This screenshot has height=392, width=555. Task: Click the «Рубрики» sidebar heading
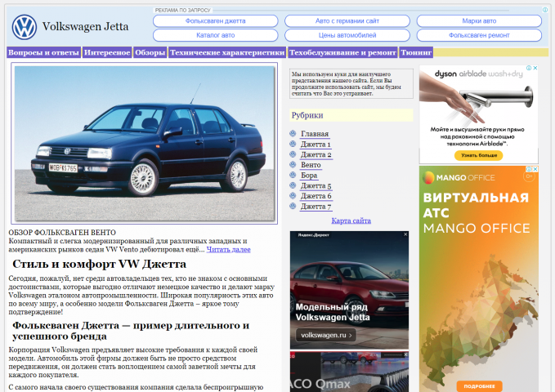(x=351, y=115)
